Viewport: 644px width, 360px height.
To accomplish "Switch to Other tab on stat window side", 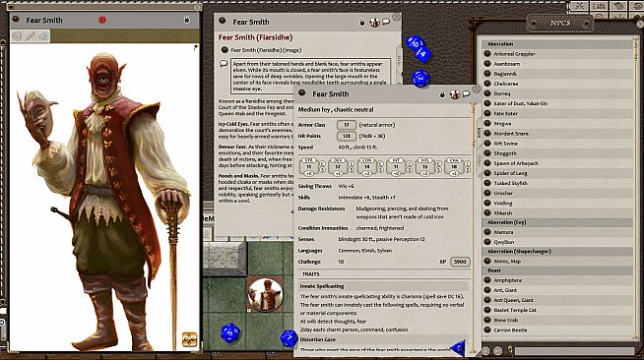I will (479, 161).
